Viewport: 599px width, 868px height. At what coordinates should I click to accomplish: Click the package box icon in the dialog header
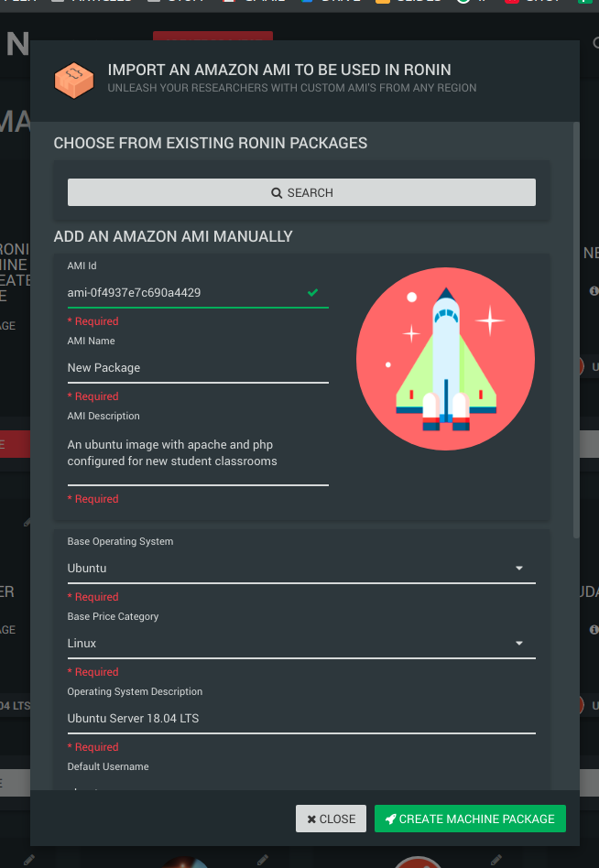click(74, 80)
